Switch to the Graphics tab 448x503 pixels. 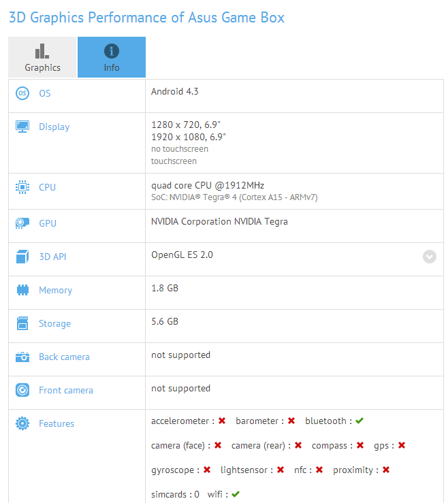click(42, 57)
